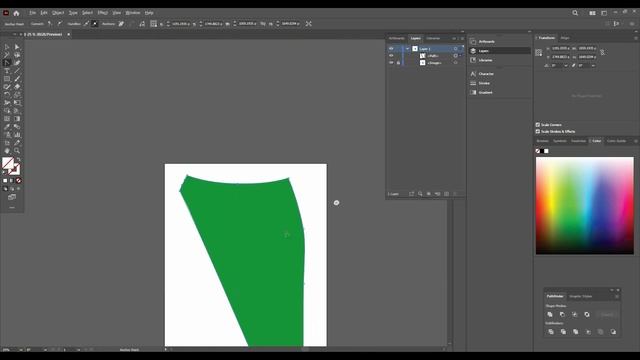
Task: Switch to the Artboards tab in Layers panel
Action: tap(396, 38)
